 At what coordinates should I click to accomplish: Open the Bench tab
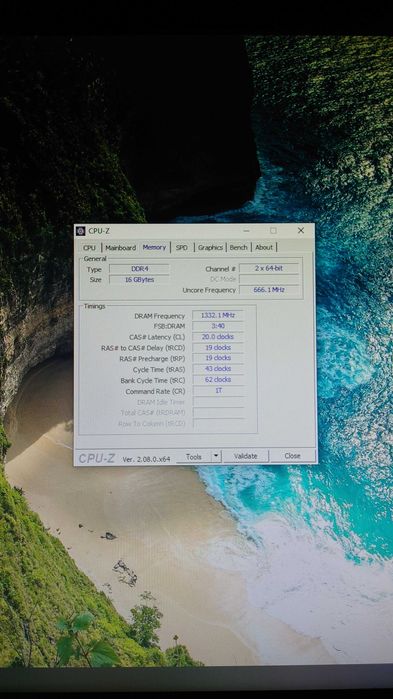238,247
